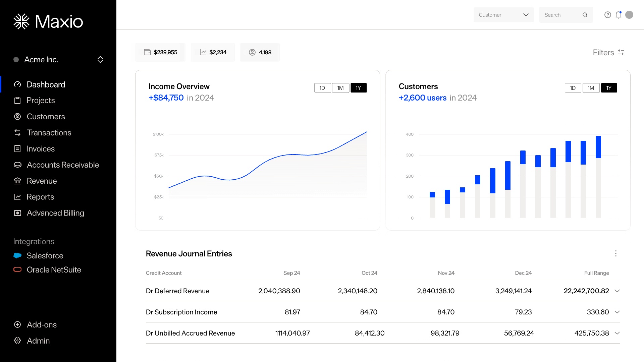This screenshot has width=644, height=362.
Task: Click the Filters label
Action: pyautogui.click(x=603, y=53)
